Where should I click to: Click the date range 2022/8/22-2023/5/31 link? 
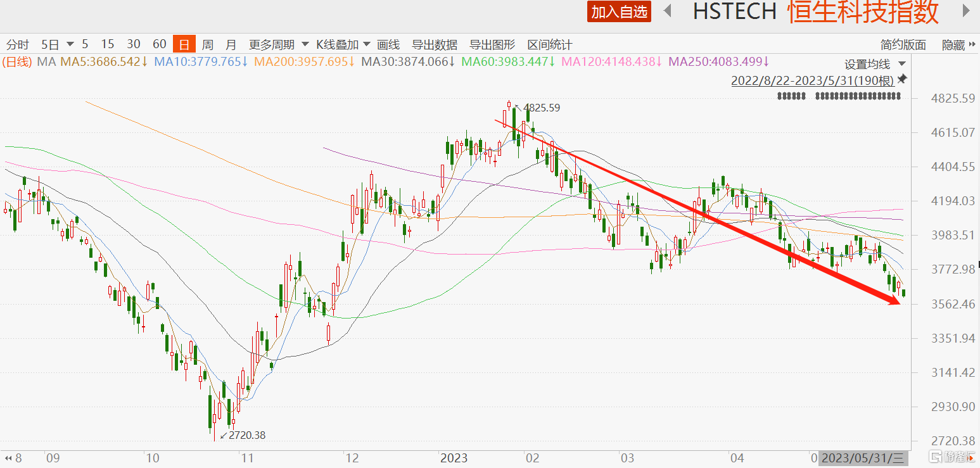point(812,80)
